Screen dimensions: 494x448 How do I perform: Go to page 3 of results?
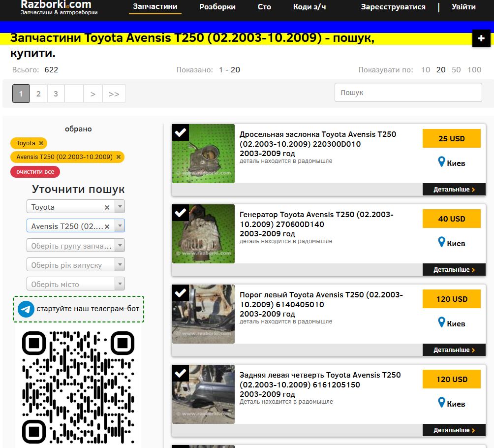56,94
